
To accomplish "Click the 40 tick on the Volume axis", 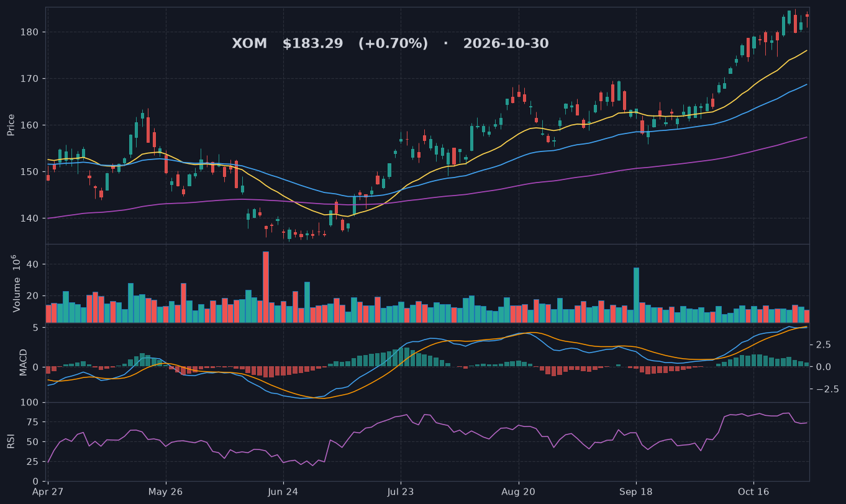I will (34, 264).
